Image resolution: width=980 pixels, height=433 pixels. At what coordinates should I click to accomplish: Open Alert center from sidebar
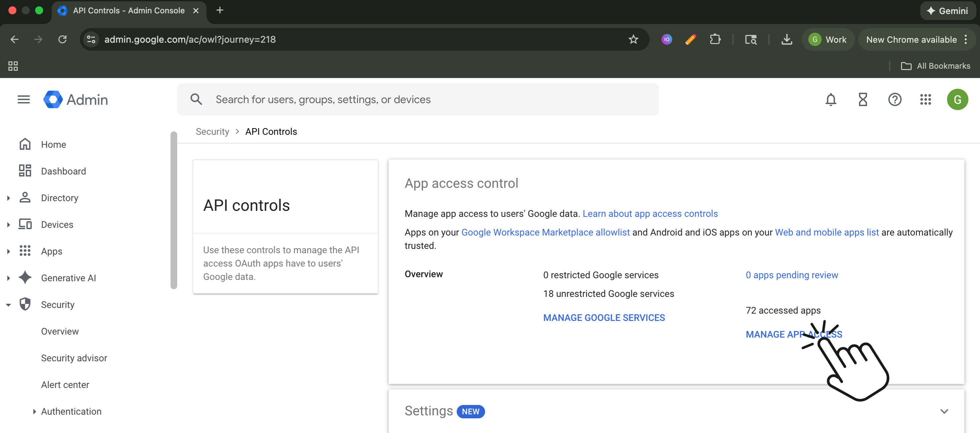(x=65, y=384)
